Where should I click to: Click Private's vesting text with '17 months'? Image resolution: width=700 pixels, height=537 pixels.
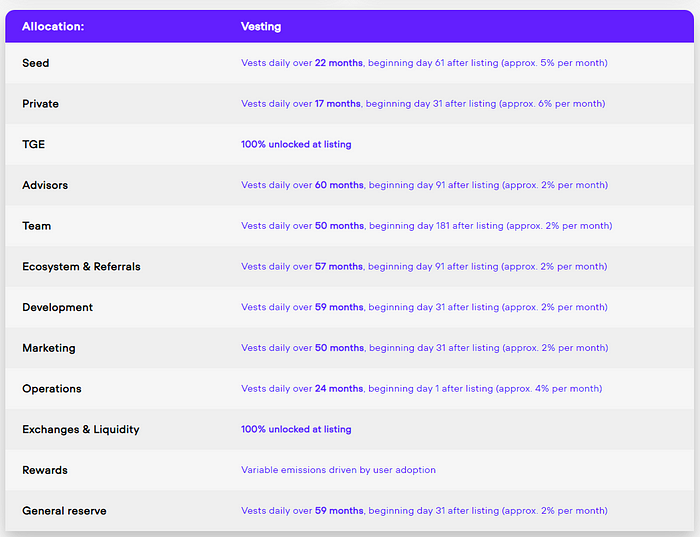click(423, 104)
